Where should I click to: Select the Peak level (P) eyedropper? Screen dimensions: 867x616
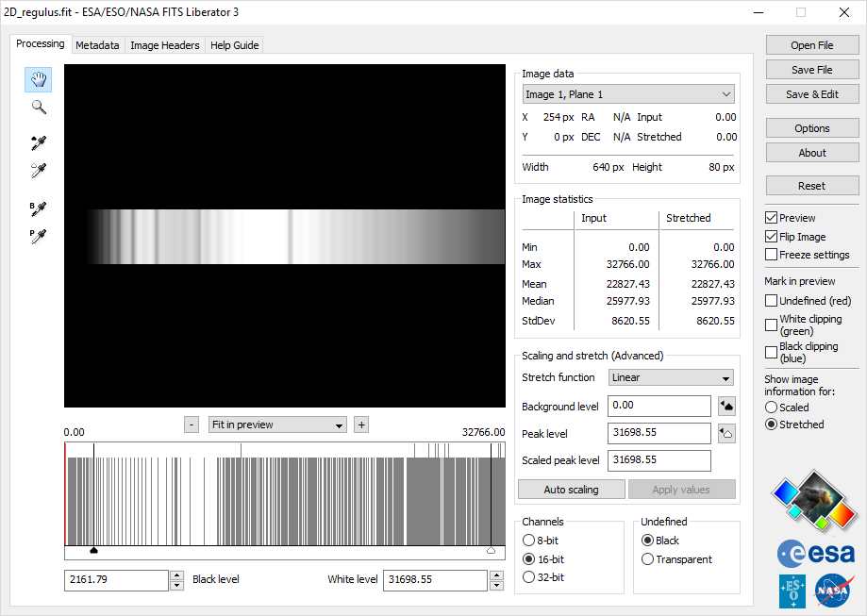pos(39,236)
